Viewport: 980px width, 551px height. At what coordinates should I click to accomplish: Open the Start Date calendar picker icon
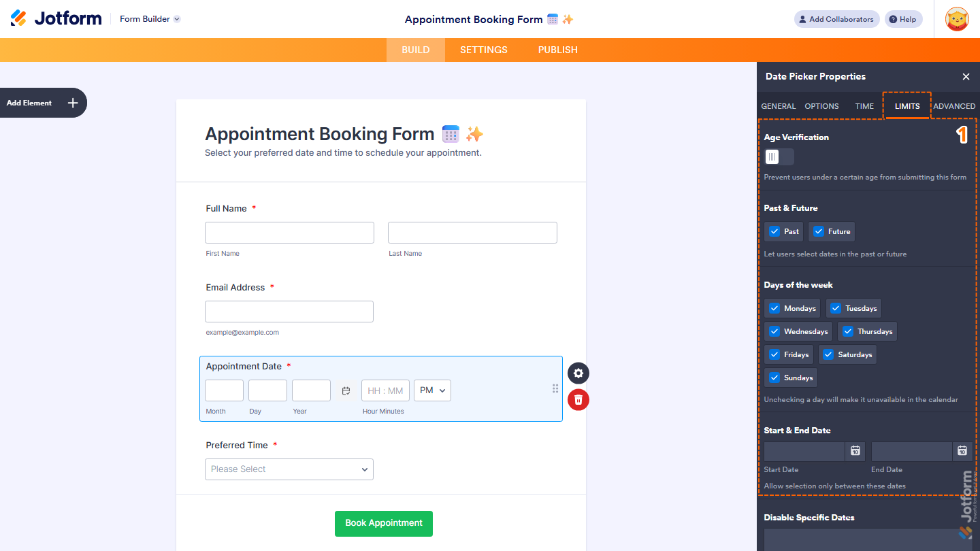click(855, 451)
